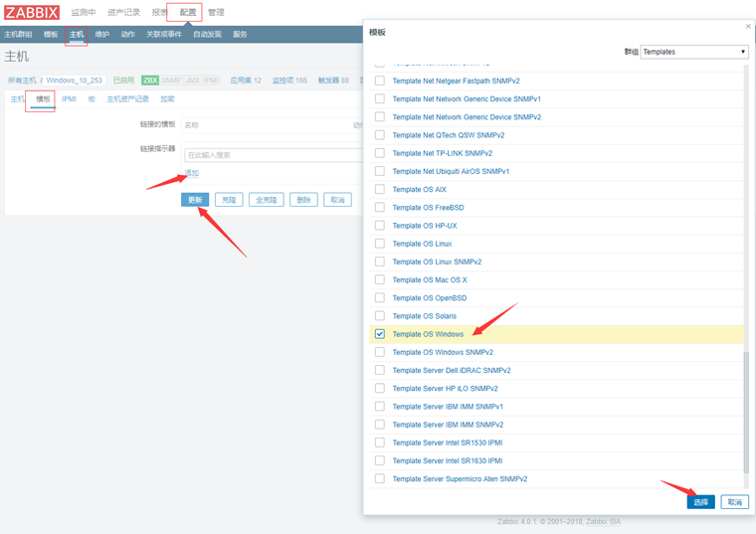Uncheck the Template OS Windows checkbox
The image size is (756, 534).
click(x=380, y=334)
